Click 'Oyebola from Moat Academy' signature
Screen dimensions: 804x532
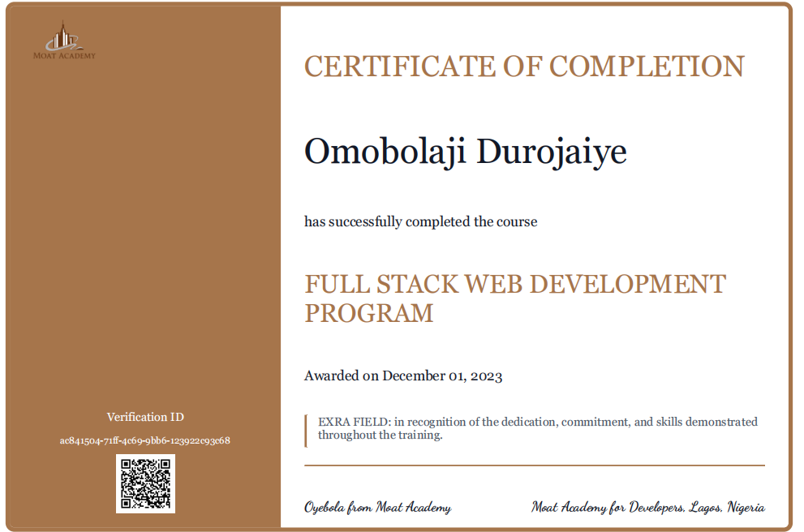[377, 508]
